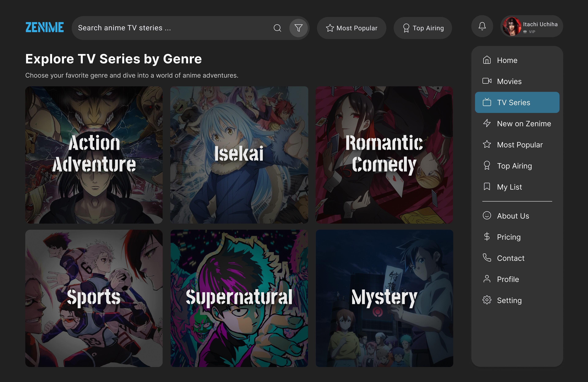Select TV Series in the sidebar
Image resolution: width=588 pixels, height=382 pixels.
click(517, 102)
